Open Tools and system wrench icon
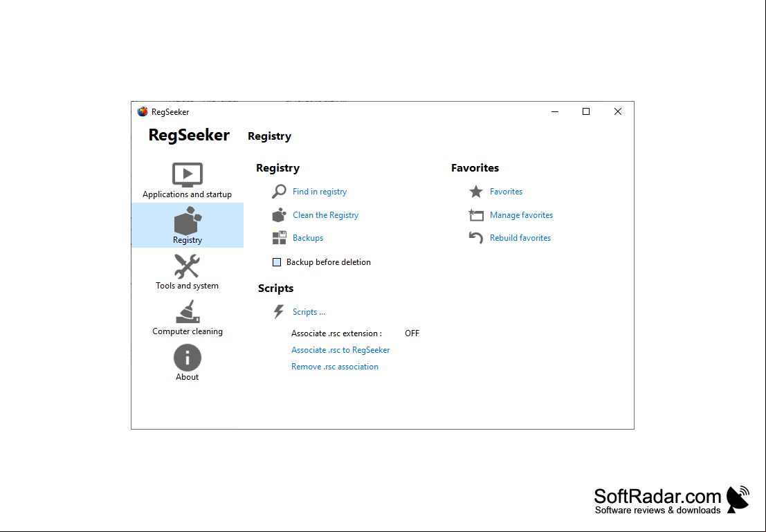 coord(187,266)
